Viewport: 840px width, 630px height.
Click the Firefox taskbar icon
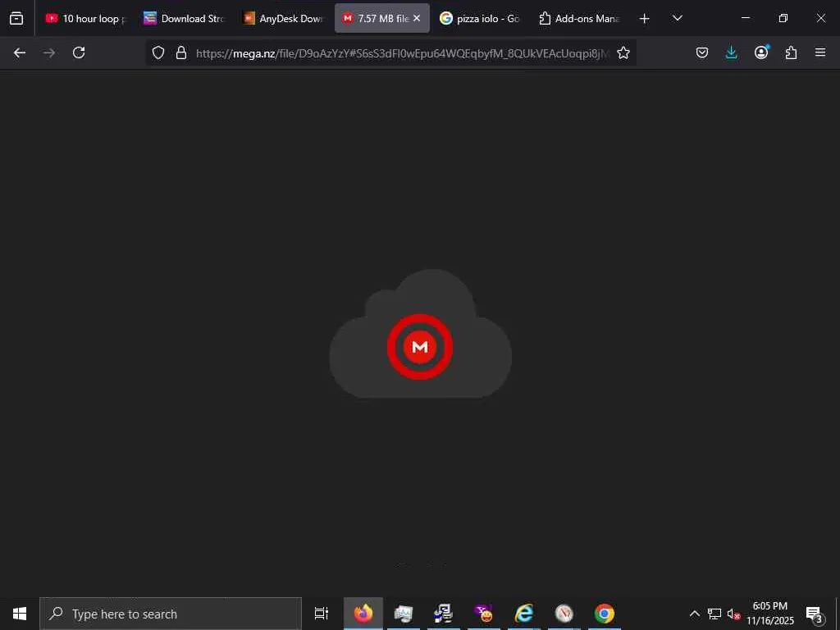tap(363, 614)
